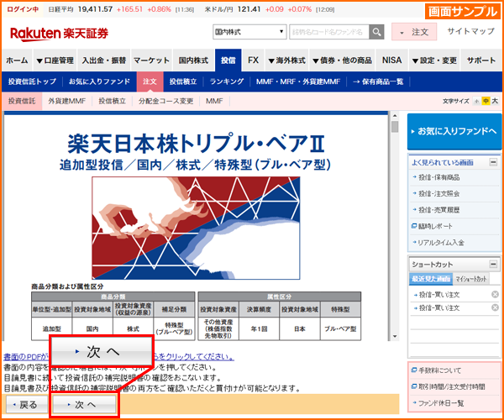504x420 pixels.
Task: Open the 入出金・振替 tab
Action: pos(104,60)
